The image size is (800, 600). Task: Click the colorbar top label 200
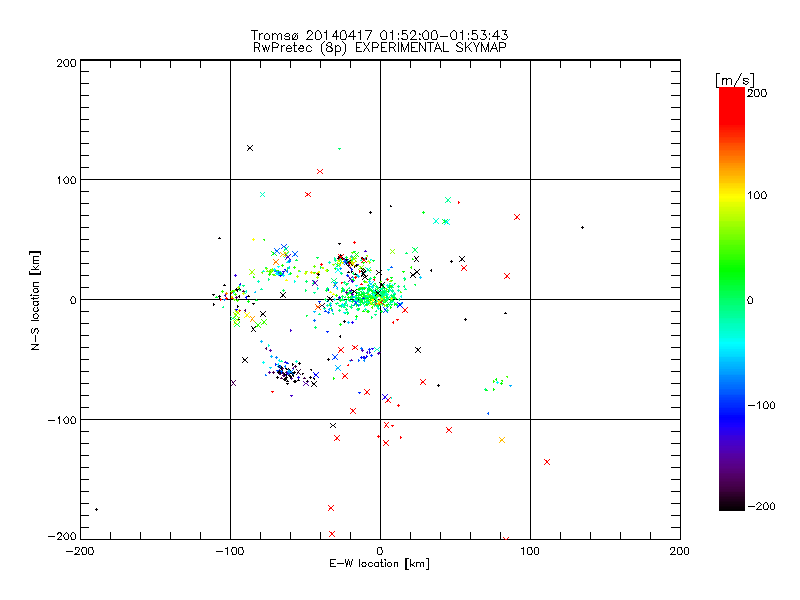click(757, 93)
